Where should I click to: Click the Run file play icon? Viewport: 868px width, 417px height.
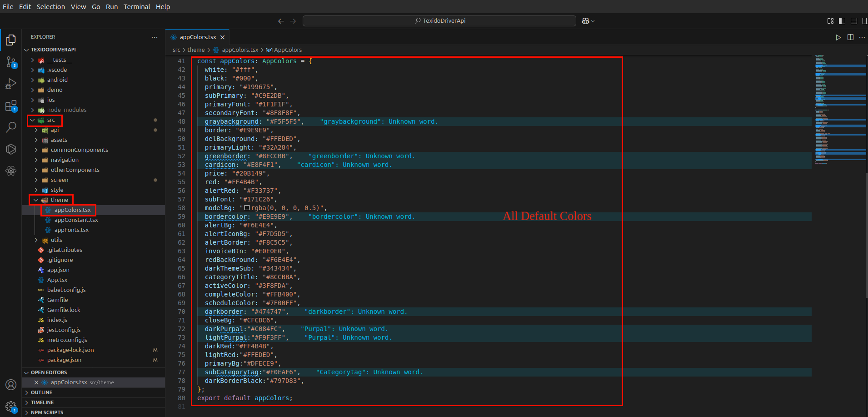[x=838, y=37]
